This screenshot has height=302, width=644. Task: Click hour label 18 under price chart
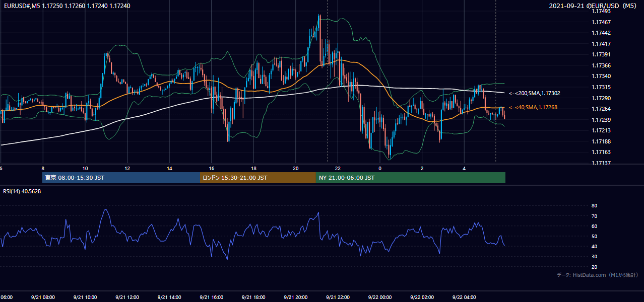[x=253, y=169]
